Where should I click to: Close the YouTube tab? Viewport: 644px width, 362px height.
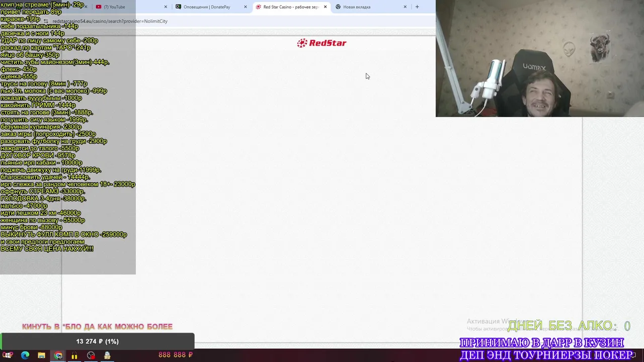click(x=166, y=7)
